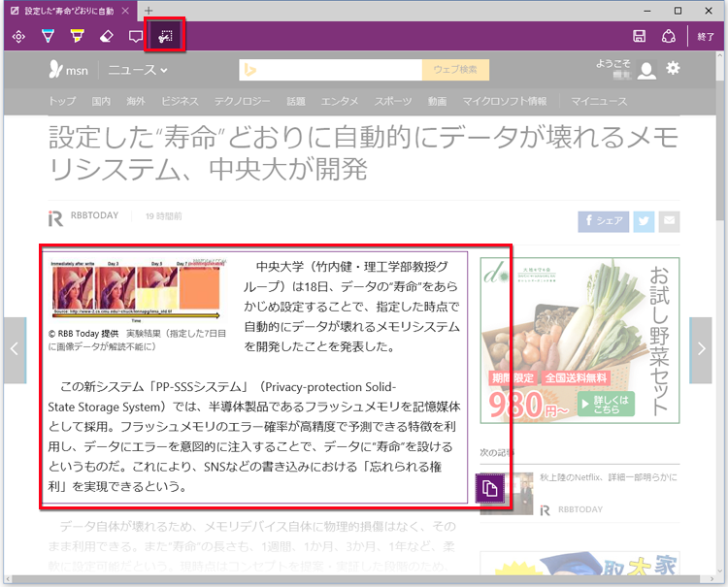Click the Facebook シェア button
The height and width of the screenshot is (587, 728).
pos(603,221)
